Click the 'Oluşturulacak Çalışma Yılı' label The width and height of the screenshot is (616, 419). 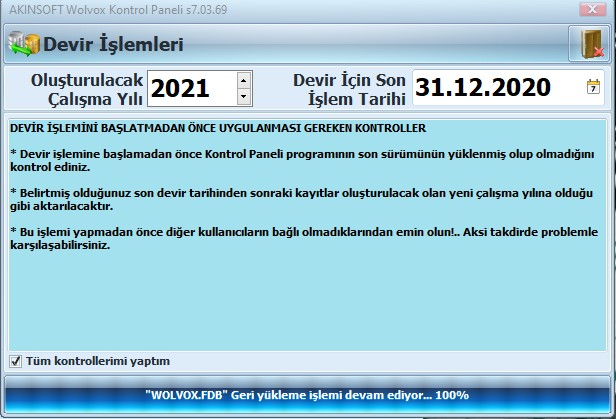click(x=86, y=89)
